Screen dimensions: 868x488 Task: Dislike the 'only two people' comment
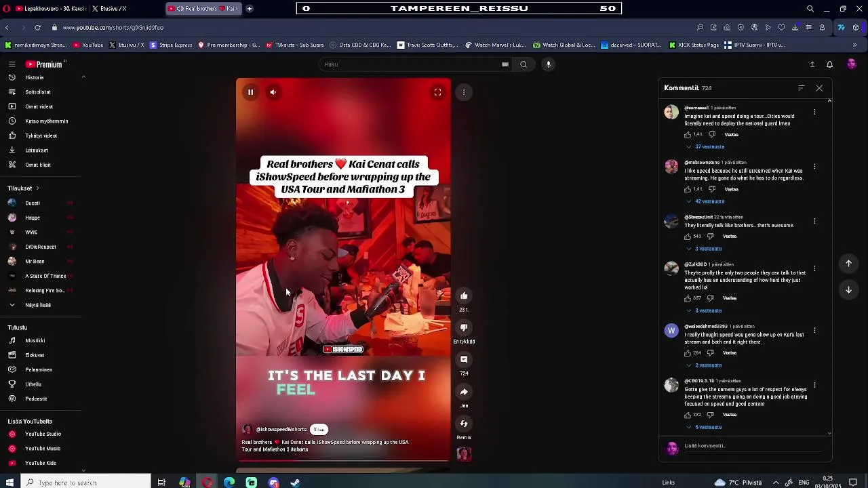[x=710, y=298]
